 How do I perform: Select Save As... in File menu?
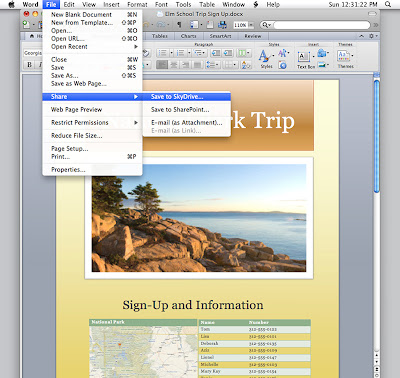92,76
